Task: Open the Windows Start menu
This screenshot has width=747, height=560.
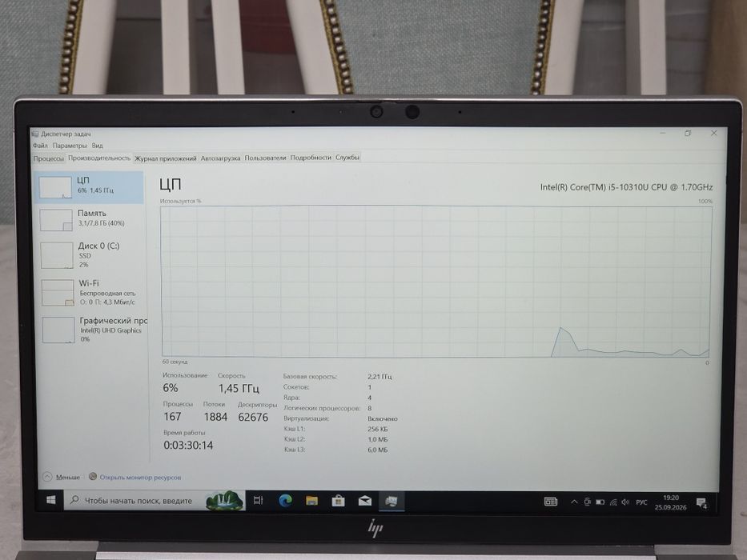Action: [50, 500]
